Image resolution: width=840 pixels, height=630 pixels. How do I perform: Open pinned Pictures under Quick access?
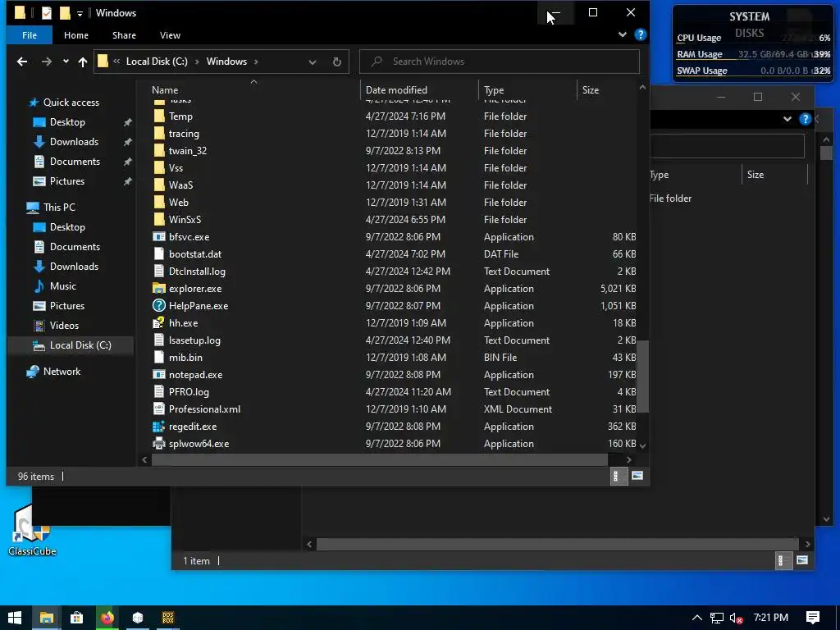67,181
